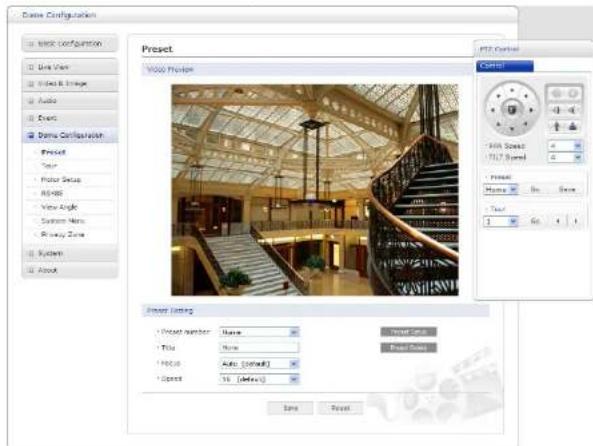The image size is (593, 446).
Task: Tilt camera up using the top joystick dot
Action: click(512, 90)
